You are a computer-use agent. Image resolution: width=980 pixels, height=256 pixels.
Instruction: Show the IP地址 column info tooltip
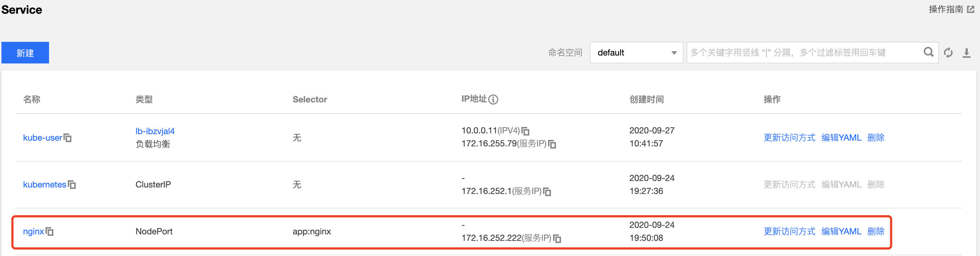tap(493, 100)
